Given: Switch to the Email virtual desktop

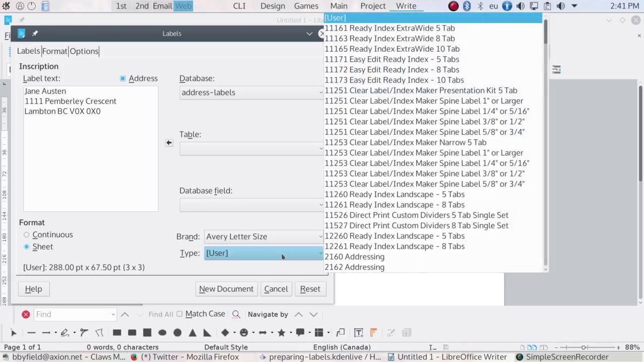Looking at the screenshot, I should [x=163, y=6].
